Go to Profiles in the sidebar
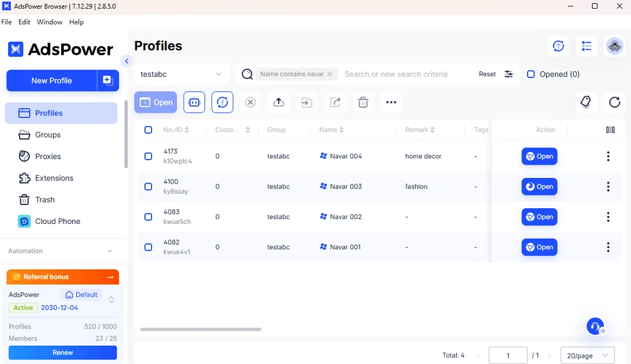The height and width of the screenshot is (364, 631). coord(61,113)
